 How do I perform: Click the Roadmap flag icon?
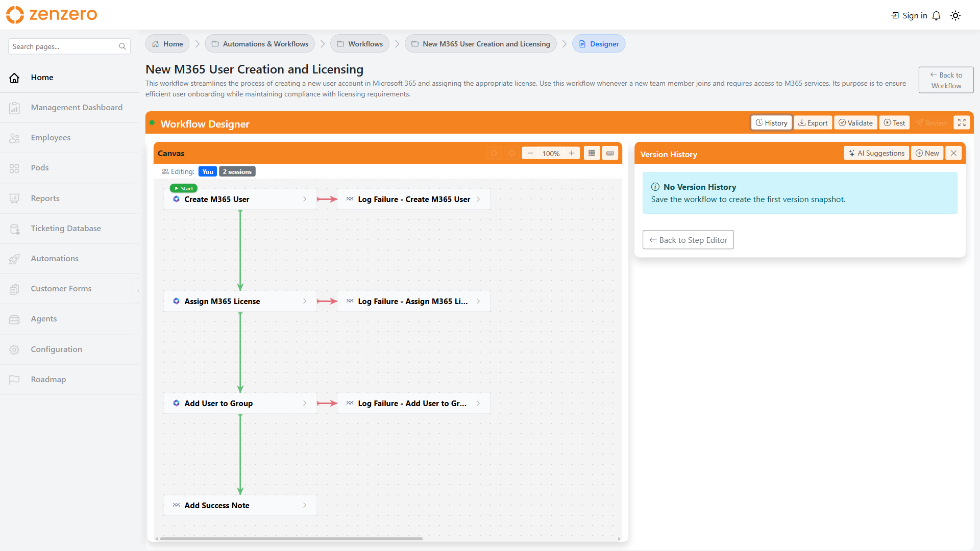coord(14,380)
